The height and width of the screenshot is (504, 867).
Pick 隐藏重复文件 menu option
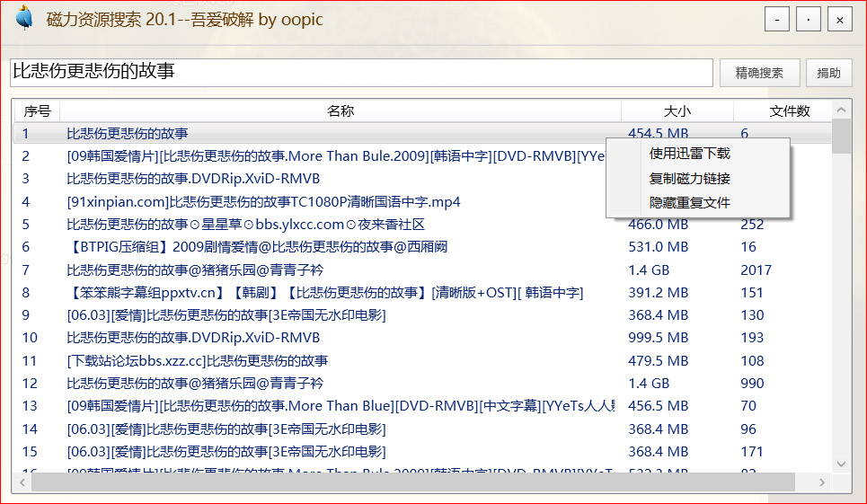pyautogui.click(x=689, y=202)
